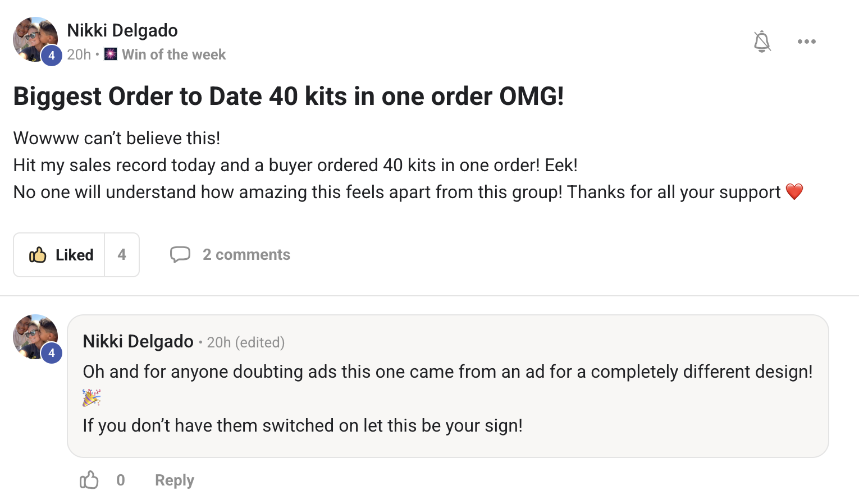Toggle the post notification bell icon
Screen dimensions: 859x504
762,42
